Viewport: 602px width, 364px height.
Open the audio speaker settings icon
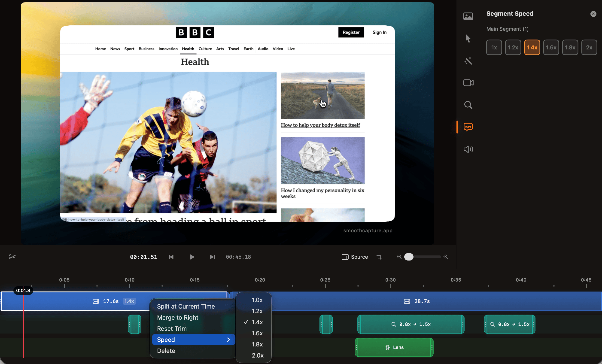[x=468, y=149]
